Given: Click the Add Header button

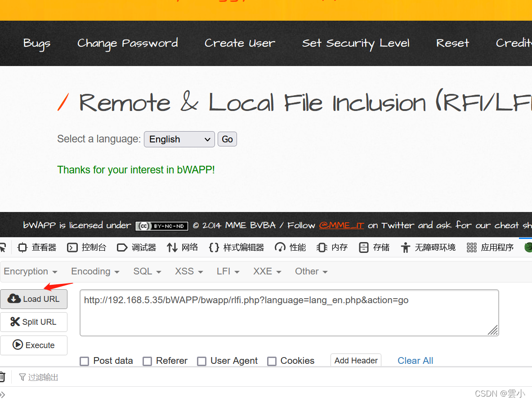Looking at the screenshot, I should pyautogui.click(x=356, y=360).
